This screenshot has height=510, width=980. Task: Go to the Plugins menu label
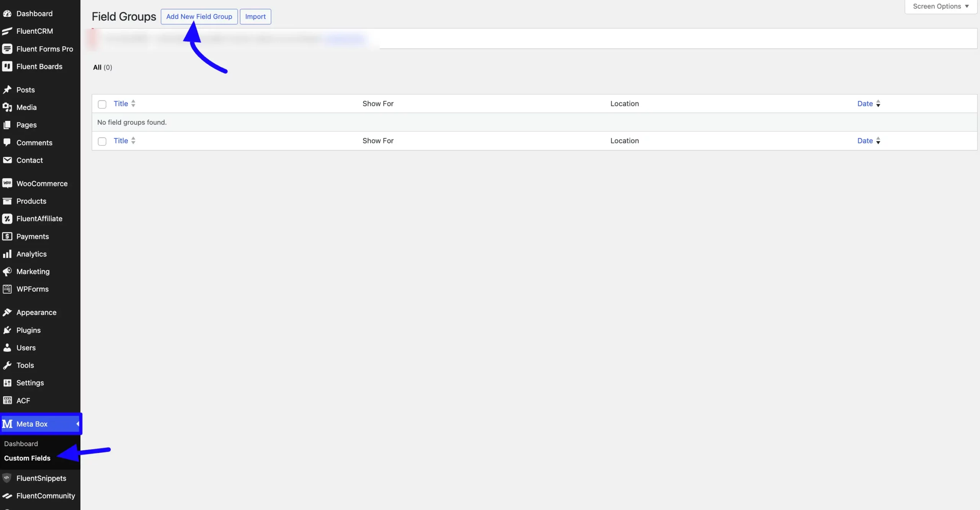(x=28, y=330)
